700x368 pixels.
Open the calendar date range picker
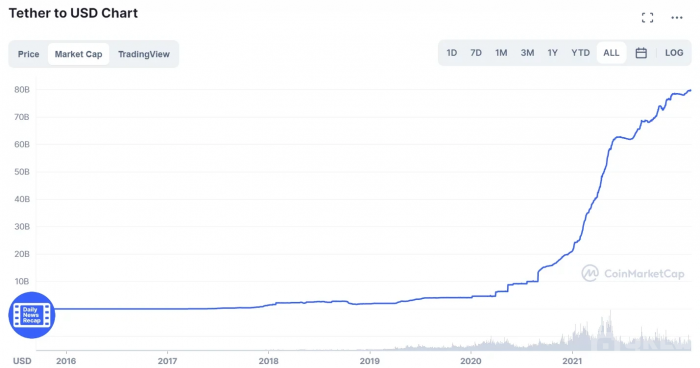point(641,53)
